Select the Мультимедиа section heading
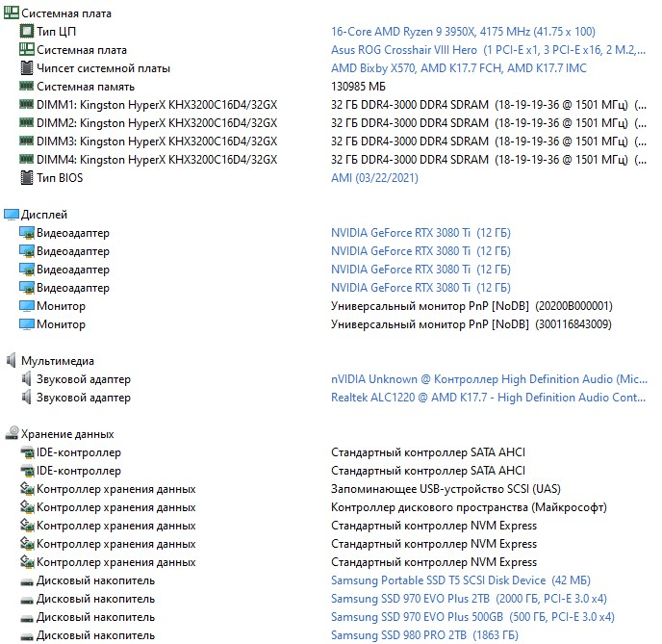This screenshot has height=644, width=662. tap(58, 361)
